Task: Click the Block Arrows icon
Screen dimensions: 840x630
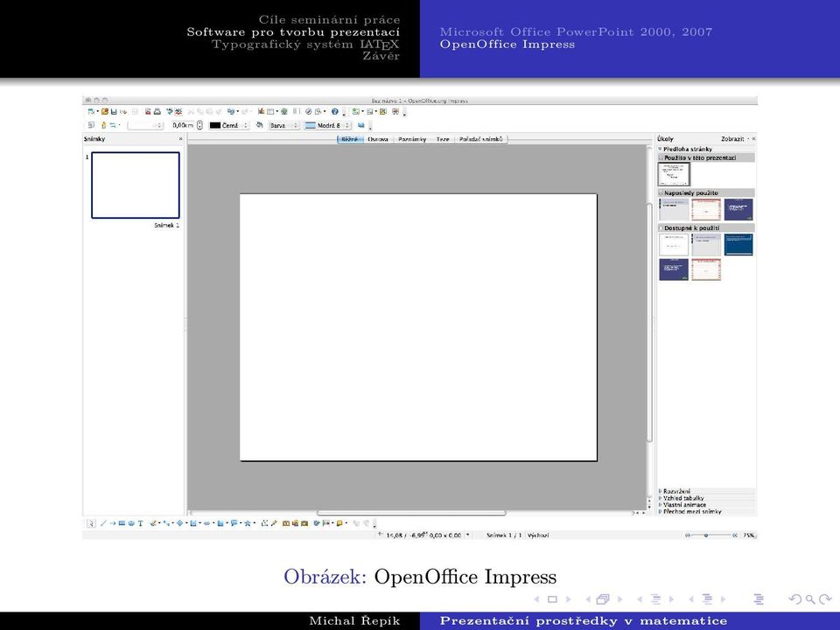Action: click(206, 523)
